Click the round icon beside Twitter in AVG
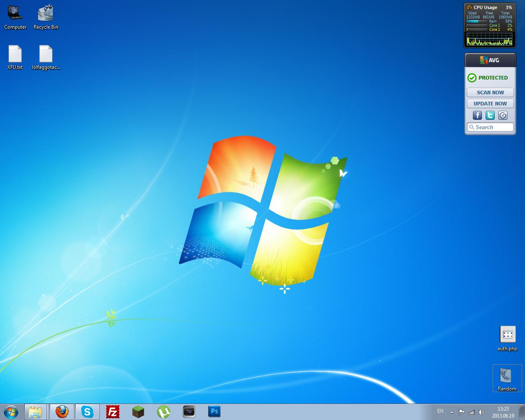This screenshot has width=525, height=420. [x=503, y=115]
